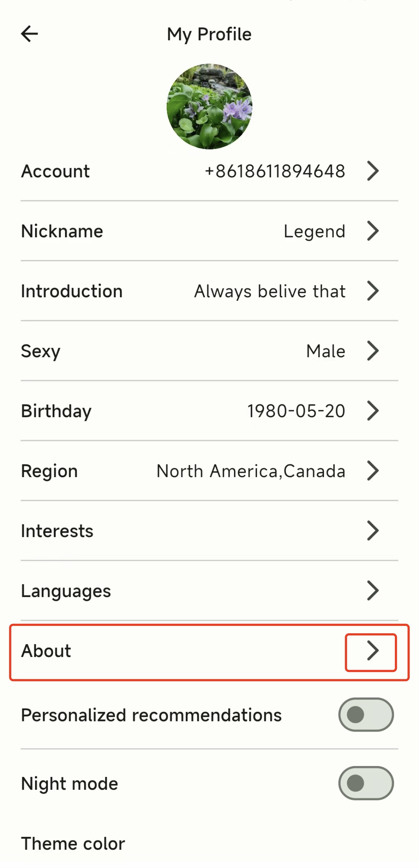Image resolution: width=419 pixels, height=868 pixels.
Task: Enable Personalized recommendations switch
Action: (366, 715)
